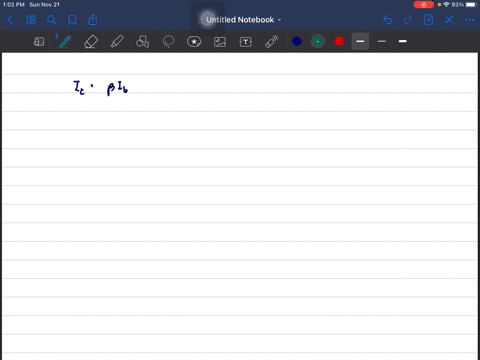This screenshot has width=480, height=360.
Task: Open the Elements sticker tool
Action: (x=194, y=42)
